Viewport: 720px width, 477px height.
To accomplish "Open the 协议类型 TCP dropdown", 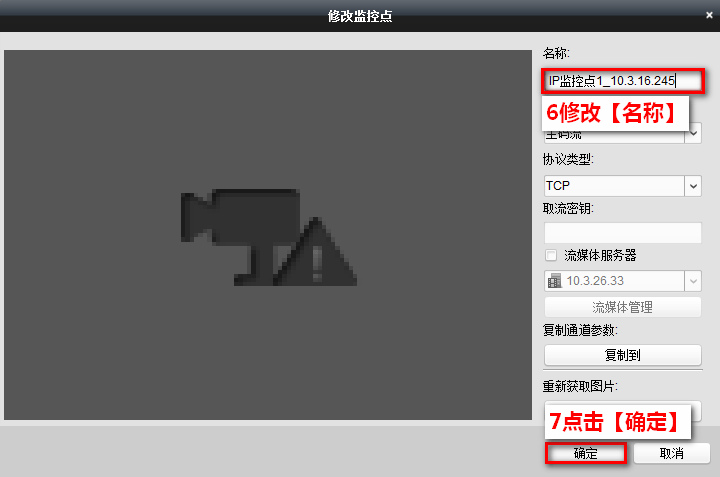I will click(693, 185).
